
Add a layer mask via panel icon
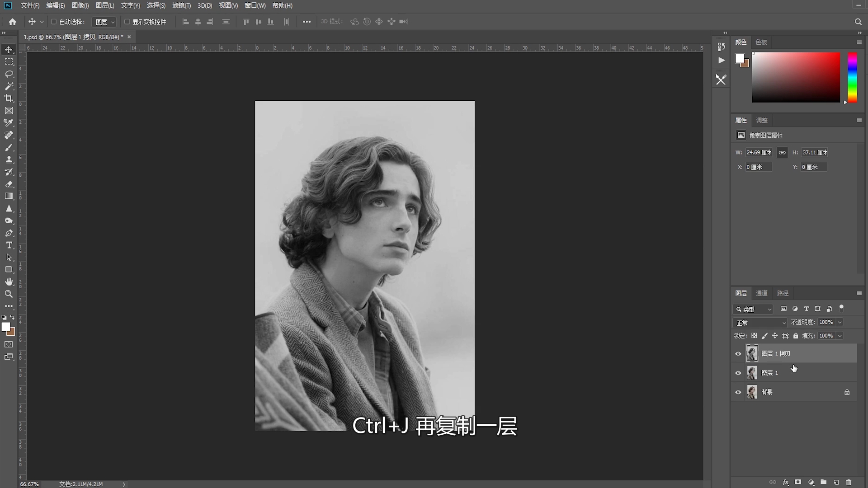tap(798, 483)
